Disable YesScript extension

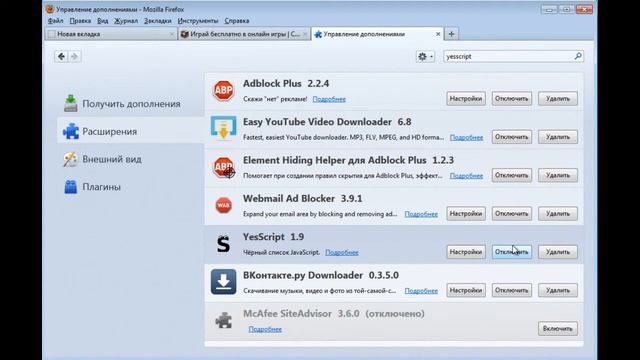[511, 252]
